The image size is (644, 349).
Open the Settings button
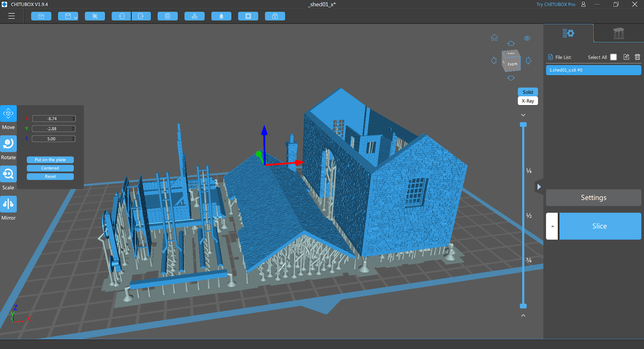click(x=593, y=198)
